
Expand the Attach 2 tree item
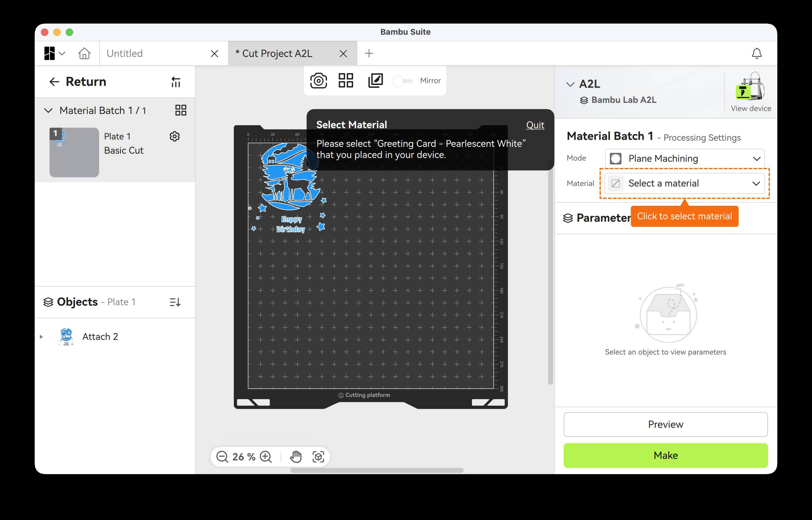pyautogui.click(x=41, y=337)
